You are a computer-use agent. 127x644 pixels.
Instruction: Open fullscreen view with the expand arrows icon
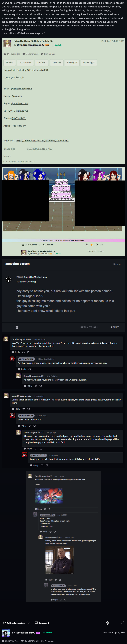[122, 623]
